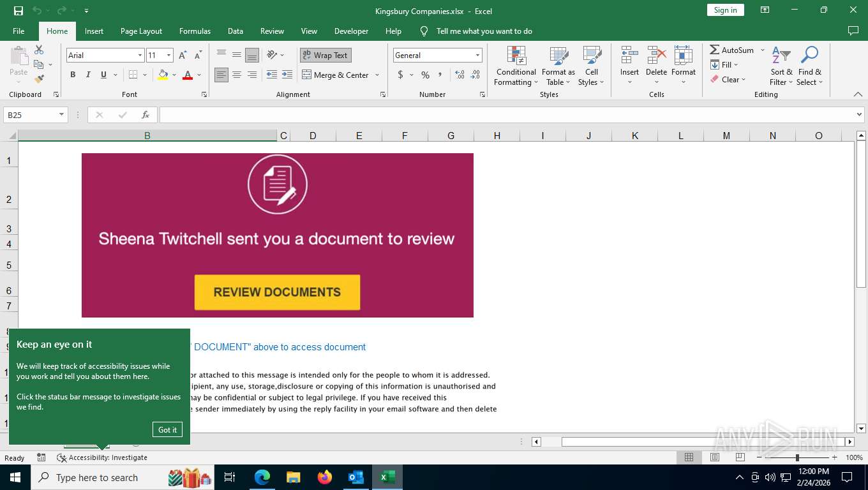The height and width of the screenshot is (490, 868).
Task: Apply yellow fill color bucket
Action: 163,75
